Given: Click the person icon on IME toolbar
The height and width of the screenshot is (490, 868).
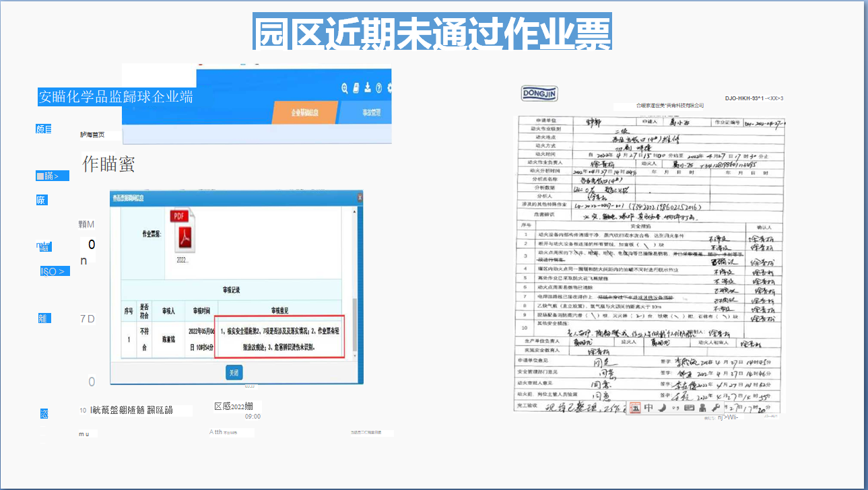Looking at the screenshot, I should click(703, 408).
